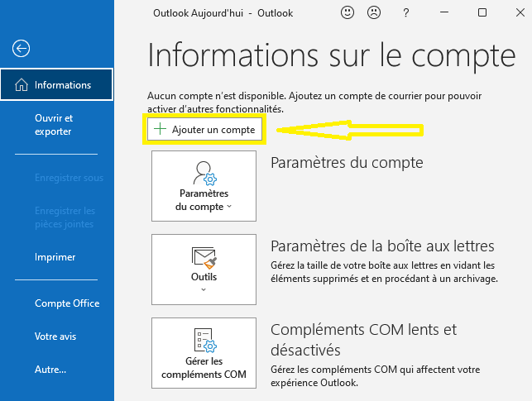The height and width of the screenshot is (401, 532).
Task: Click the Outlook Aujourd'hui - Outlook title text
Action: 223,13
